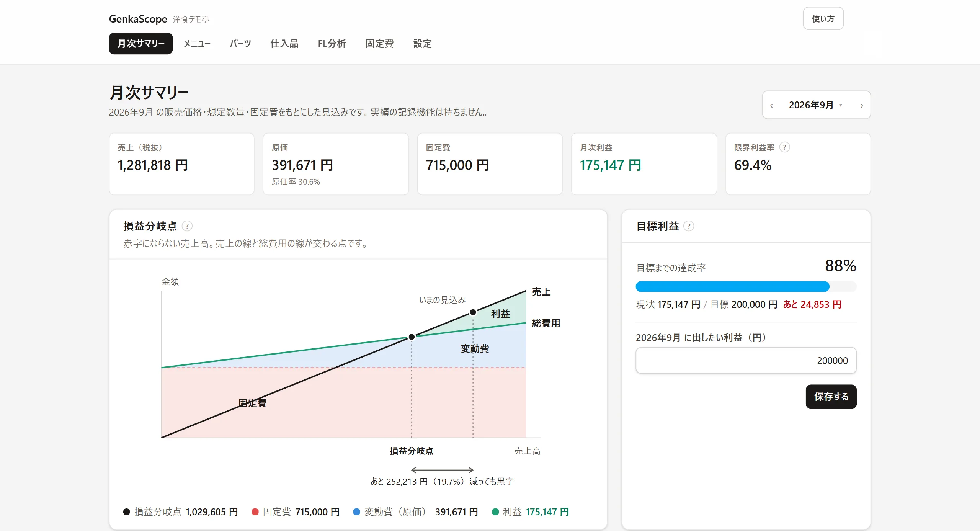This screenshot has height=531, width=980.
Task: Open the 固定費 tab
Action: pyautogui.click(x=380, y=44)
